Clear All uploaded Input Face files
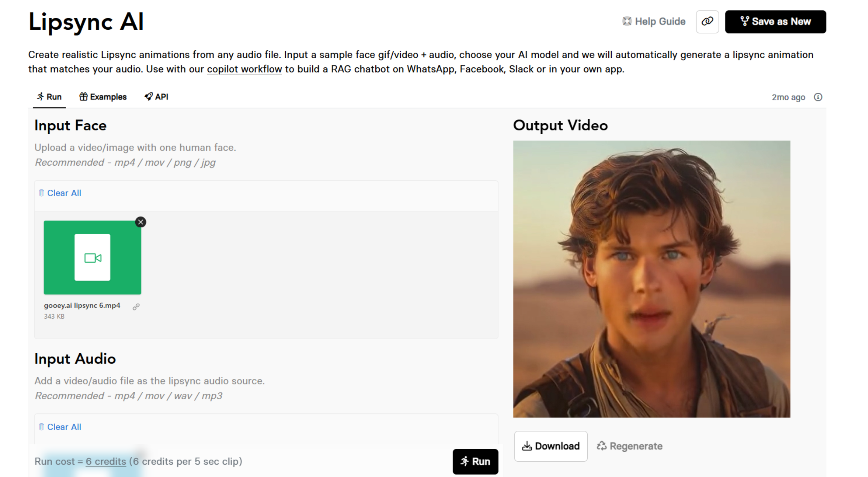868x477 pixels. 64,193
